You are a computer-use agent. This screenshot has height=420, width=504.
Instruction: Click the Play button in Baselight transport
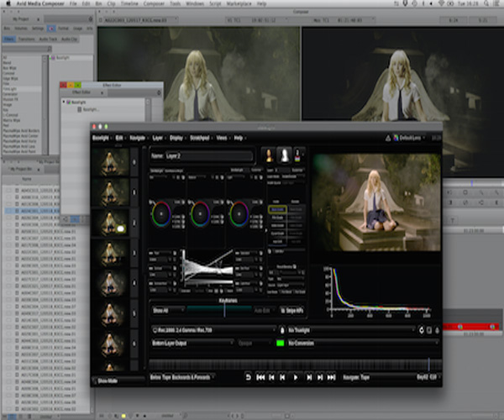point(296,377)
